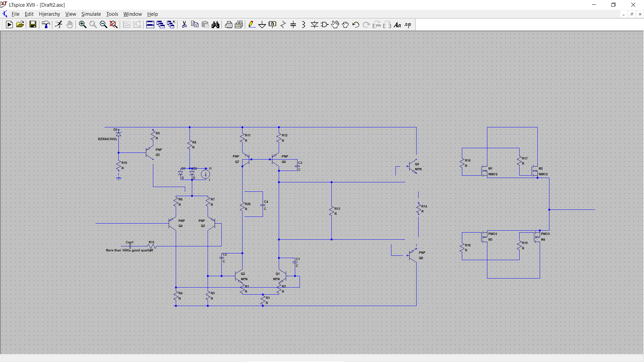
Task: Zoom out with the minus magnifier icon
Action: click(x=103, y=24)
